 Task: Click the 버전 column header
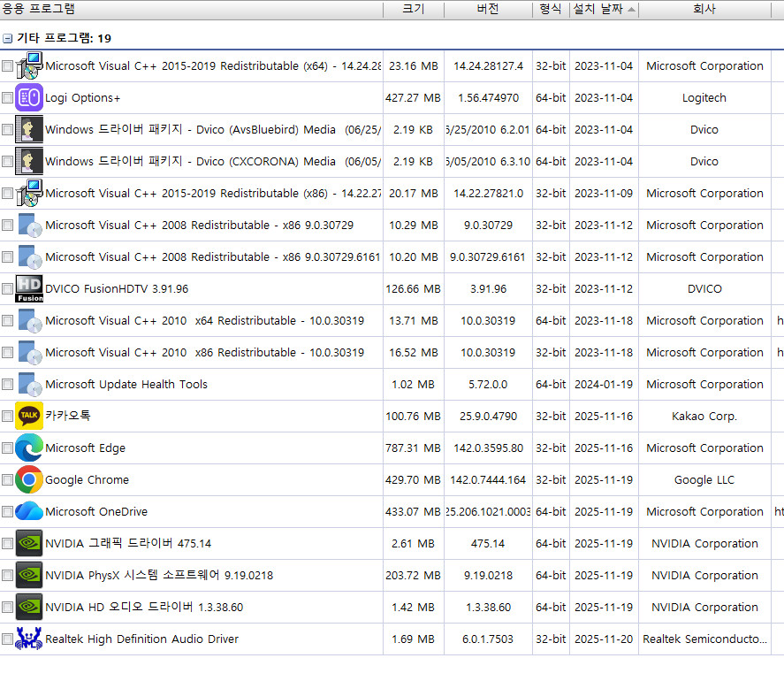(488, 9)
